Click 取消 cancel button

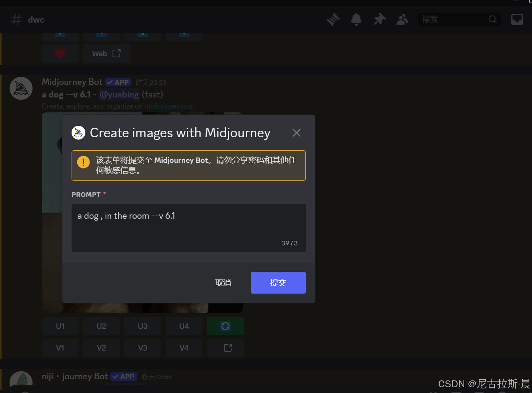pyautogui.click(x=223, y=283)
